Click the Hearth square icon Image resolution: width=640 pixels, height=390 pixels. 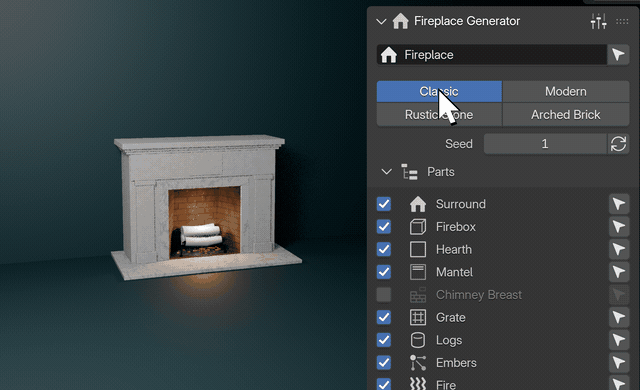418,249
